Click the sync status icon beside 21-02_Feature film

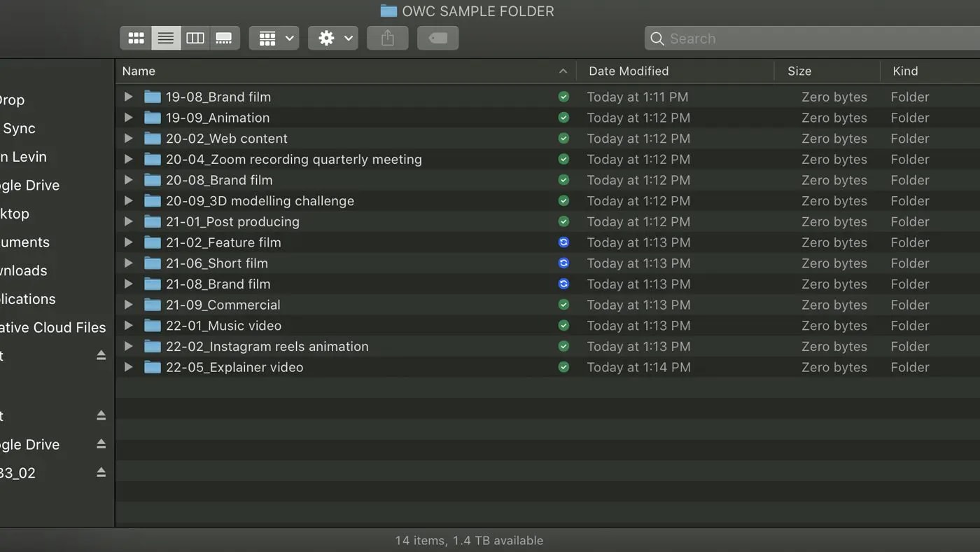(563, 242)
